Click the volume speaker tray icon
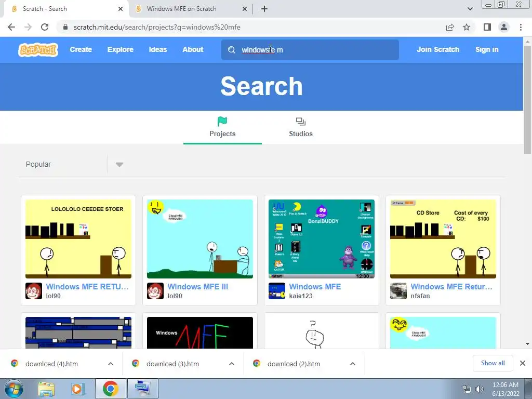The image size is (532, 399). pos(480,389)
